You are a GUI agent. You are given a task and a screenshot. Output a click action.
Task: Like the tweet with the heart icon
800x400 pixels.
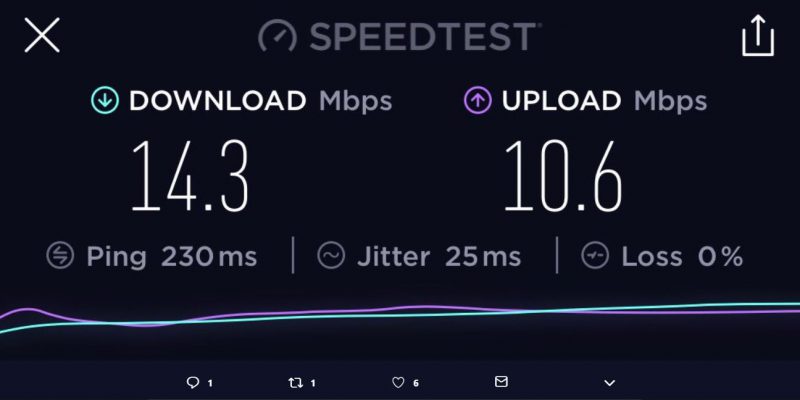point(398,382)
